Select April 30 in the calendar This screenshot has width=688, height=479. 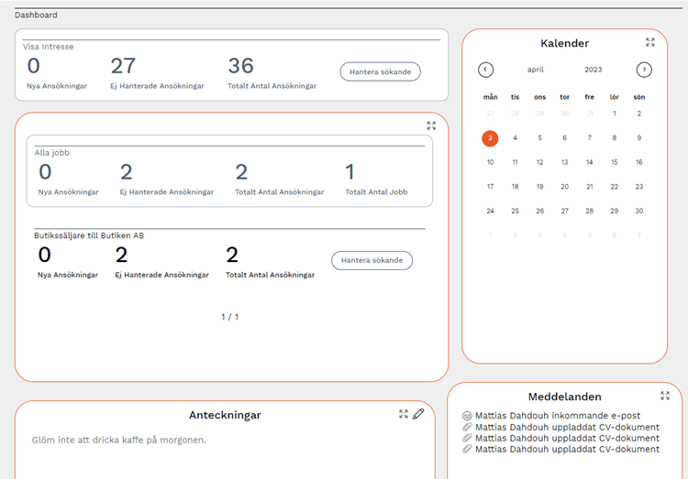pyautogui.click(x=639, y=211)
